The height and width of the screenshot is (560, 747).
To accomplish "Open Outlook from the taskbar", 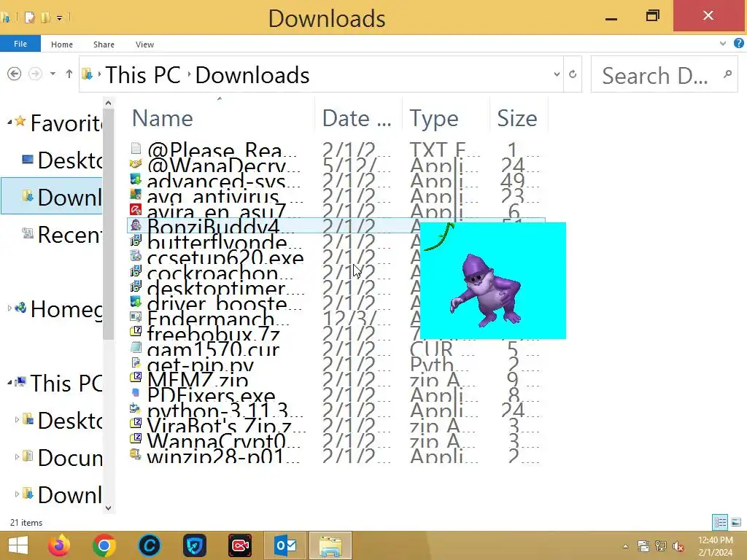I will click(285, 545).
